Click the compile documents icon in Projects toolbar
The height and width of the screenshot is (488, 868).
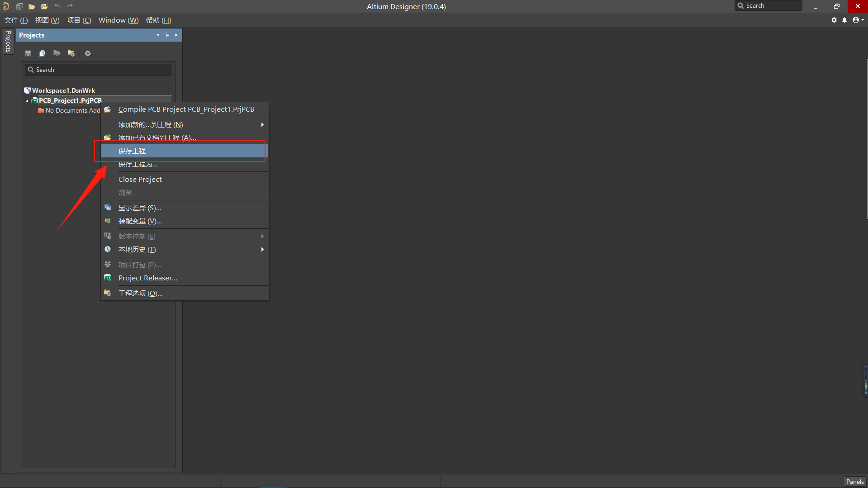(x=42, y=53)
